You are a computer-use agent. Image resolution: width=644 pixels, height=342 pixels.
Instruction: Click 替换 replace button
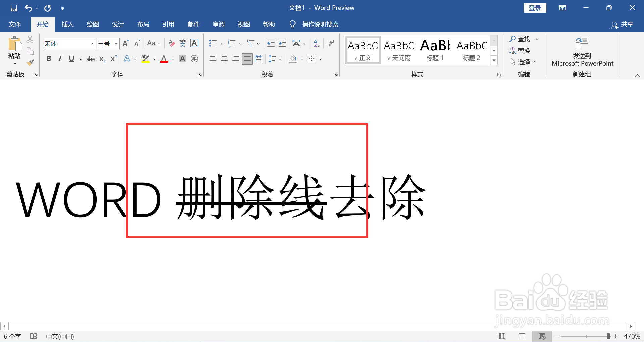520,51
